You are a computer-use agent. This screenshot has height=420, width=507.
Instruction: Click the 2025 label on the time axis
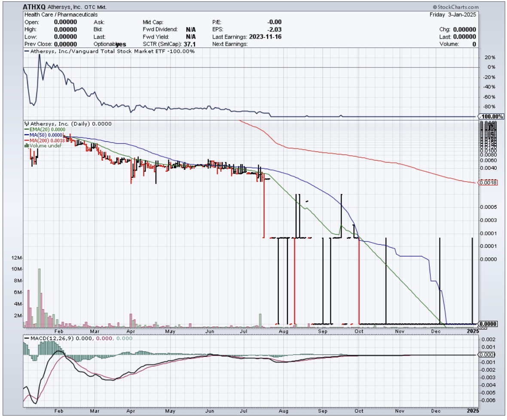click(x=472, y=332)
